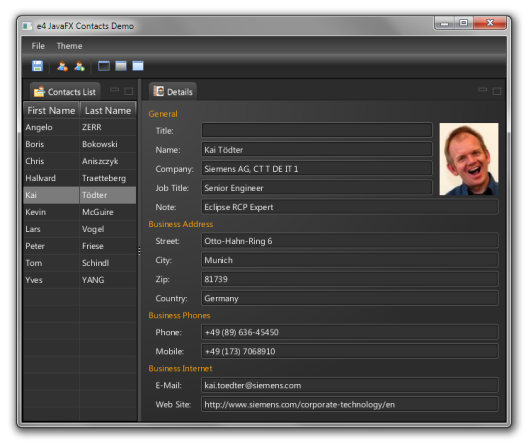Select the gray theme window icon
The image size is (526, 442).
[121, 66]
